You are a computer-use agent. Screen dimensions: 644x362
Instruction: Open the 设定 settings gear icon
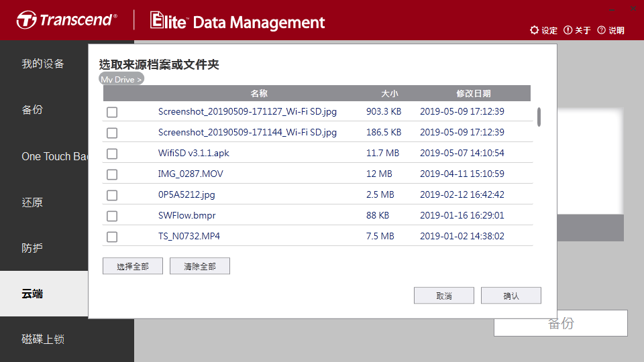pyautogui.click(x=534, y=30)
